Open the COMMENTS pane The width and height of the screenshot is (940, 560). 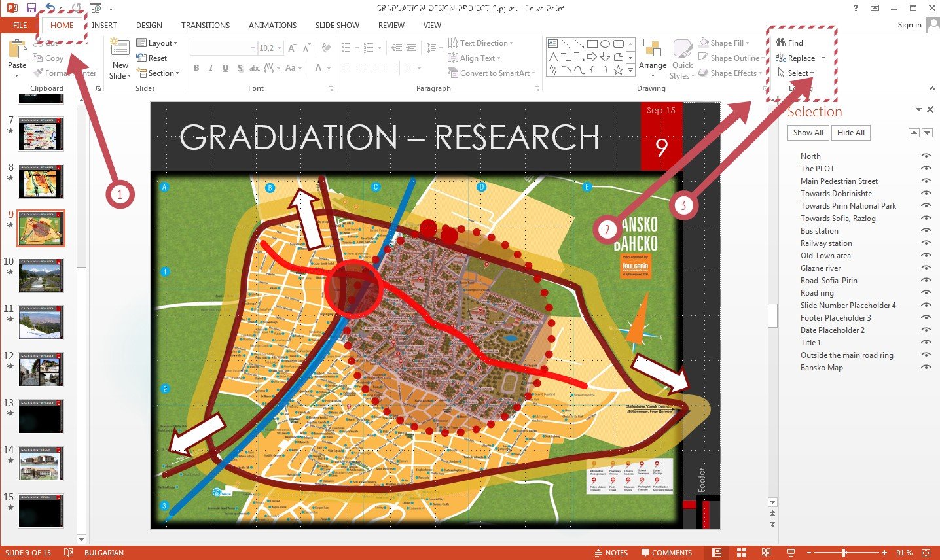tap(666, 553)
